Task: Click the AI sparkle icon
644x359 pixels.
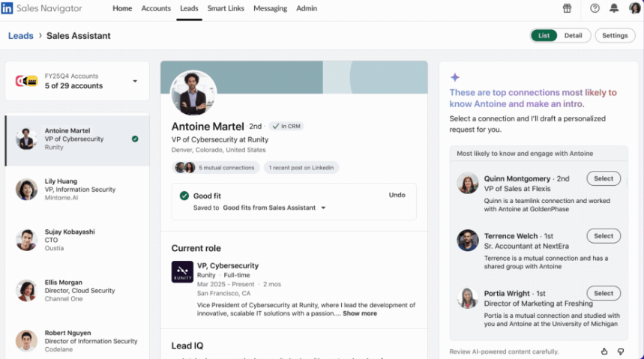Action: point(454,77)
